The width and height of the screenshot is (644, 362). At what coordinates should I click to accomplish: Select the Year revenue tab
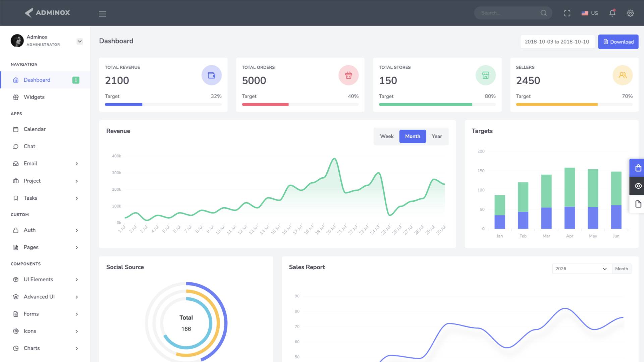437,136
